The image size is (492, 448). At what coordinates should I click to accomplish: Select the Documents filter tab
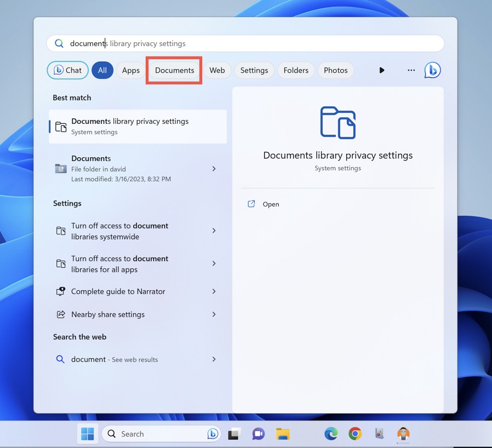174,70
